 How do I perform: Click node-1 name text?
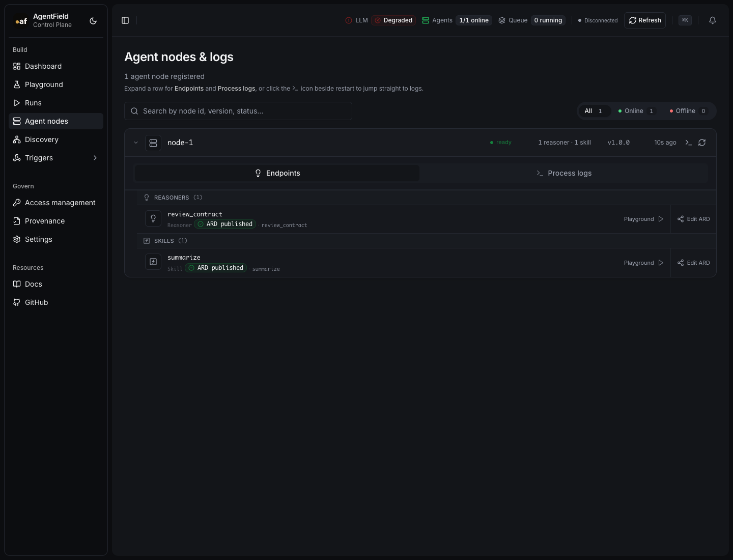coord(180,143)
